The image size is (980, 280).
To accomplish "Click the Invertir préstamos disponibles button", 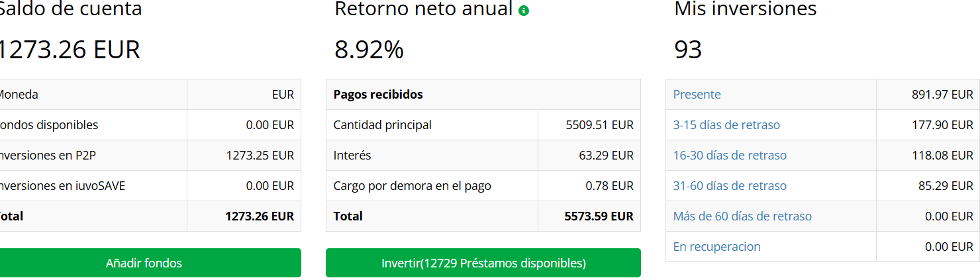I will coord(483,263).
